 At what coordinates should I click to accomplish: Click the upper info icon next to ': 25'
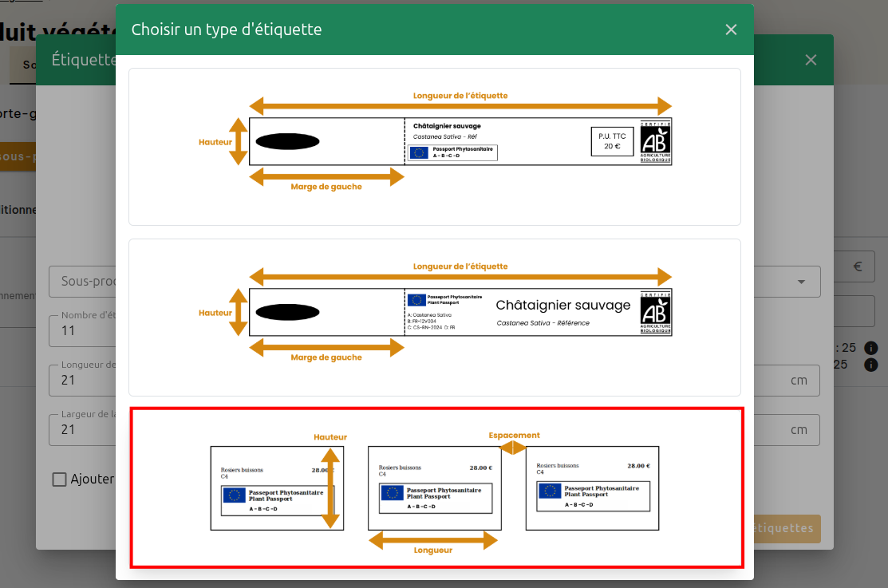[871, 348]
